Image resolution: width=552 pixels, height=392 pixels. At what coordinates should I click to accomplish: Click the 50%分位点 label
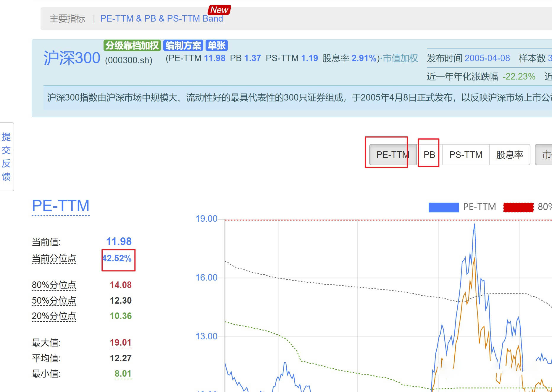(x=54, y=301)
